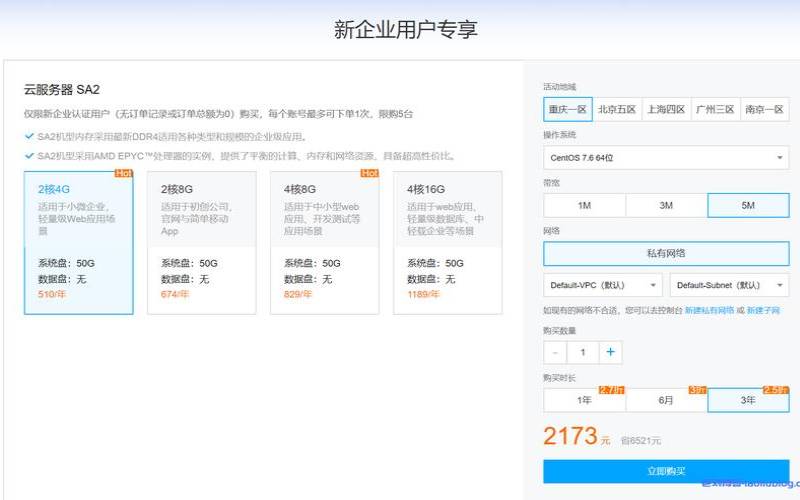Click the 674/年 price text

click(175, 294)
